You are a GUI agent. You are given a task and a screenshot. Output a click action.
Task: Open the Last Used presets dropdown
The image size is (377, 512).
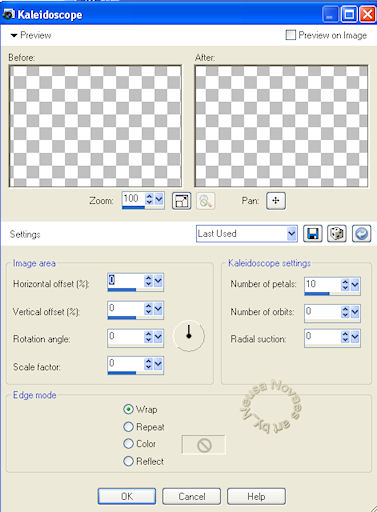tap(292, 234)
